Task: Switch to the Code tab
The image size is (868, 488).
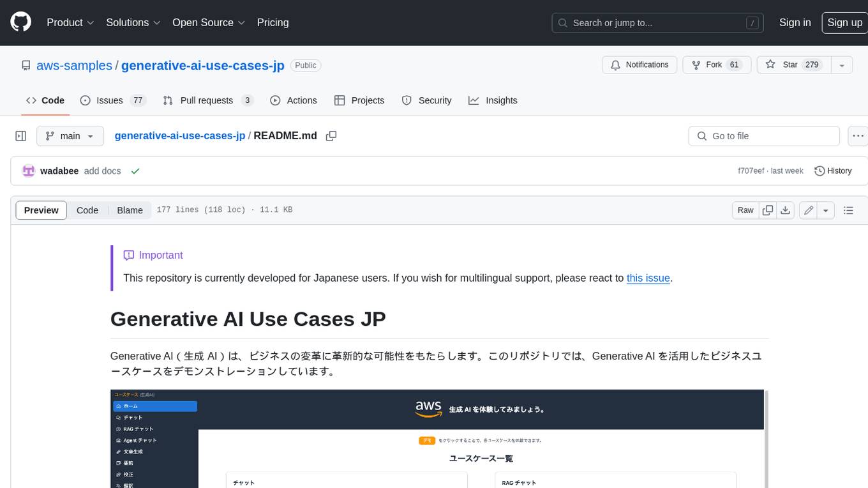Action: [45, 100]
